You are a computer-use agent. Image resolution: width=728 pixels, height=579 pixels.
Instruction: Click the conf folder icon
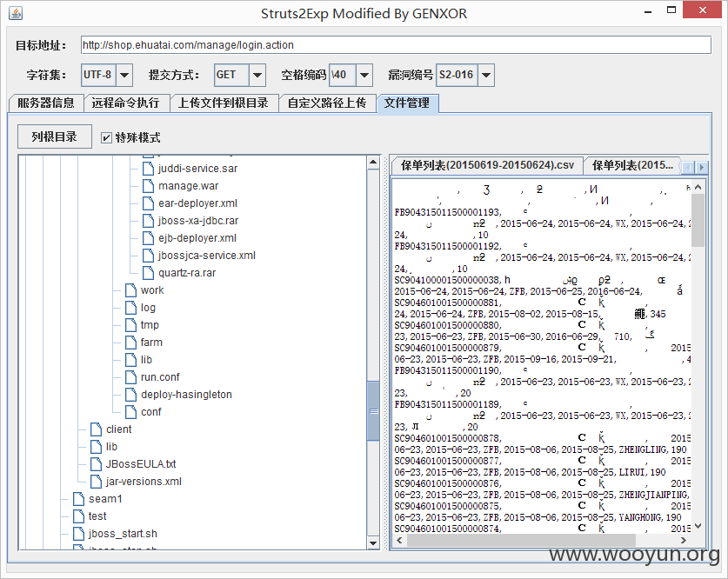click(131, 412)
